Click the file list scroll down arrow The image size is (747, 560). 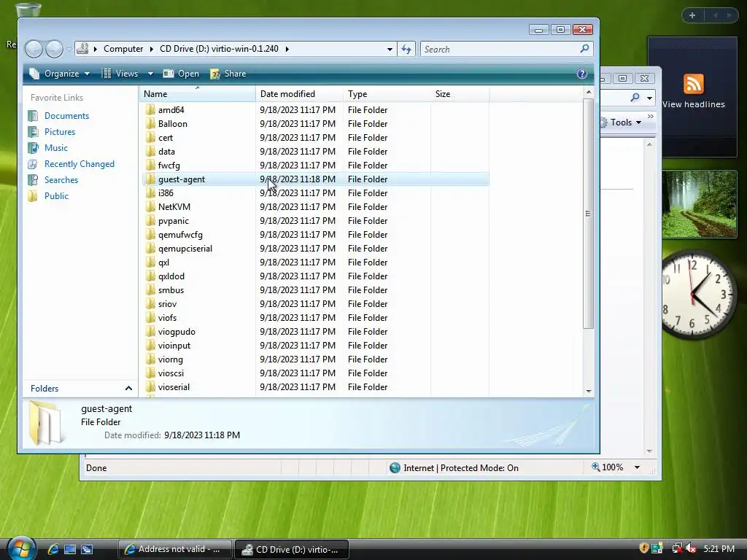(x=589, y=391)
